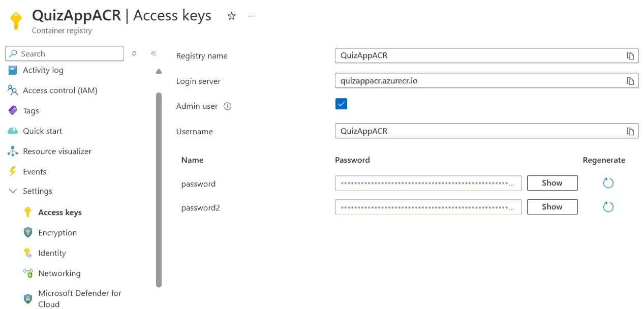
Task: Copy the Login server value
Action: (630, 81)
